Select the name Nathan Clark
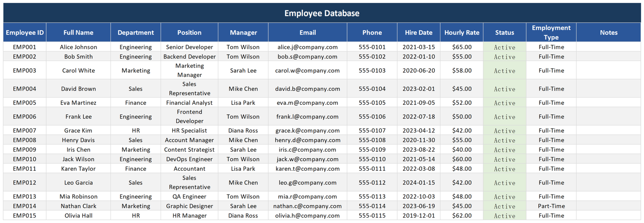The width and height of the screenshot is (644, 223). [78, 206]
